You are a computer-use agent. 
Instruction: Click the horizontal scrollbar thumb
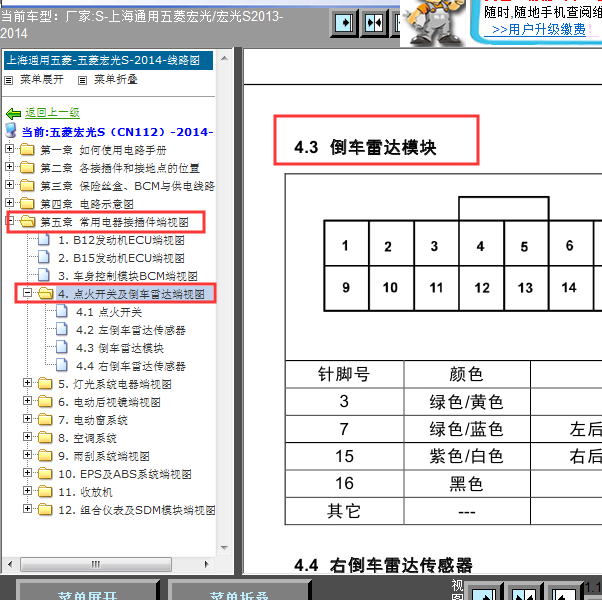(96, 564)
